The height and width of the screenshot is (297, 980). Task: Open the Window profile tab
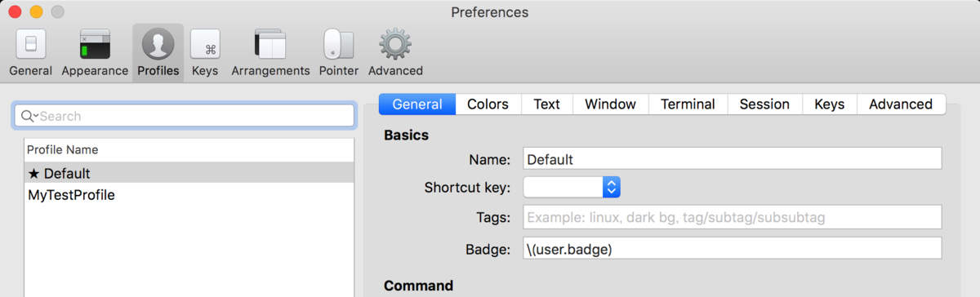pos(610,104)
